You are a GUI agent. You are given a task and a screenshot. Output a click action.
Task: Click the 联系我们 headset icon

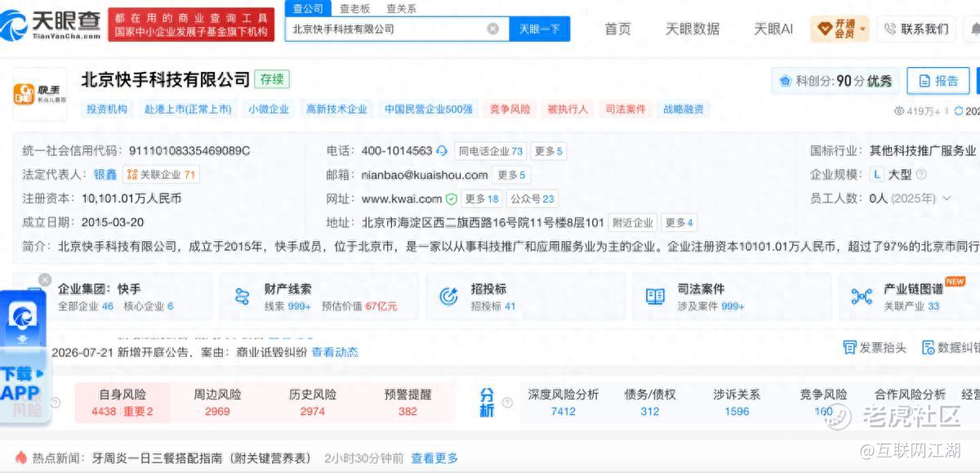tap(889, 29)
